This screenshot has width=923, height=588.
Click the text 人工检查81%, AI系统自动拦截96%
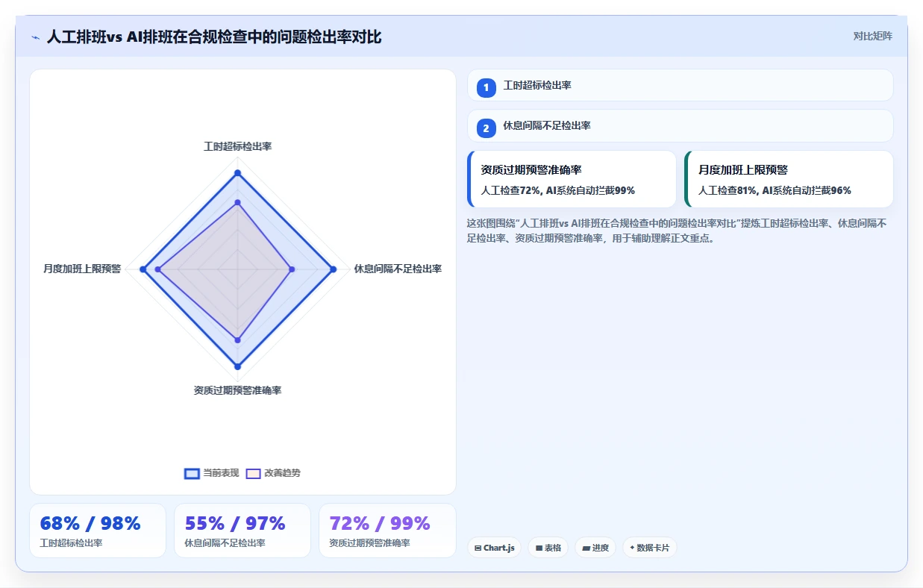[x=775, y=190]
